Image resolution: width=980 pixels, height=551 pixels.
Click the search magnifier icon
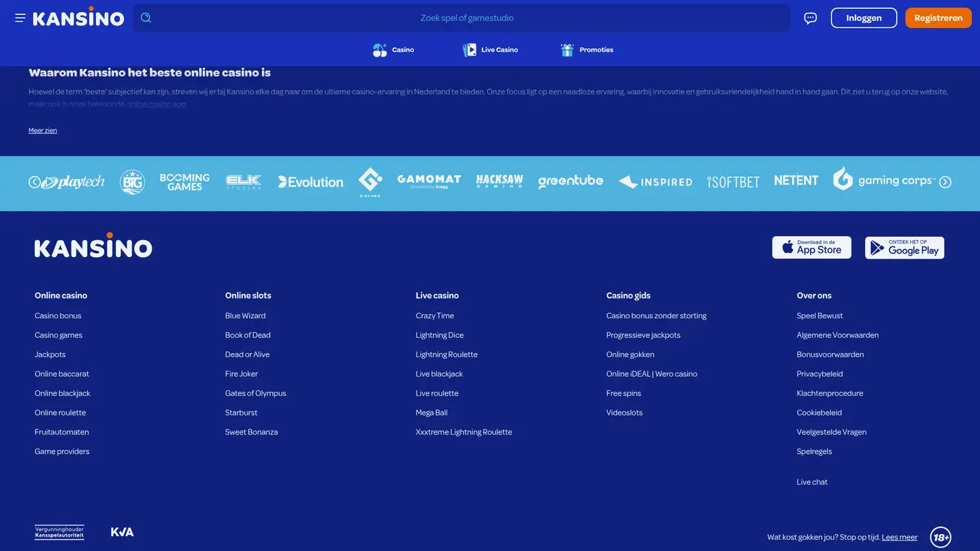tap(146, 18)
